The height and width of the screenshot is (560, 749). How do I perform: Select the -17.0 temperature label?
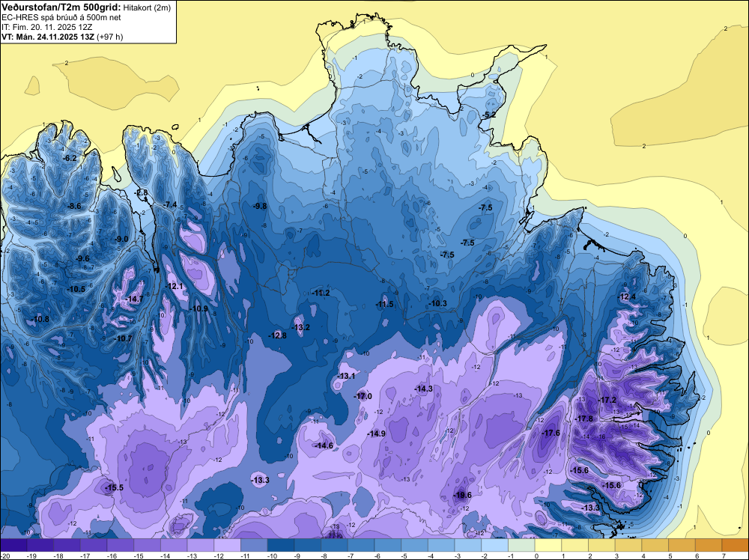(363, 397)
